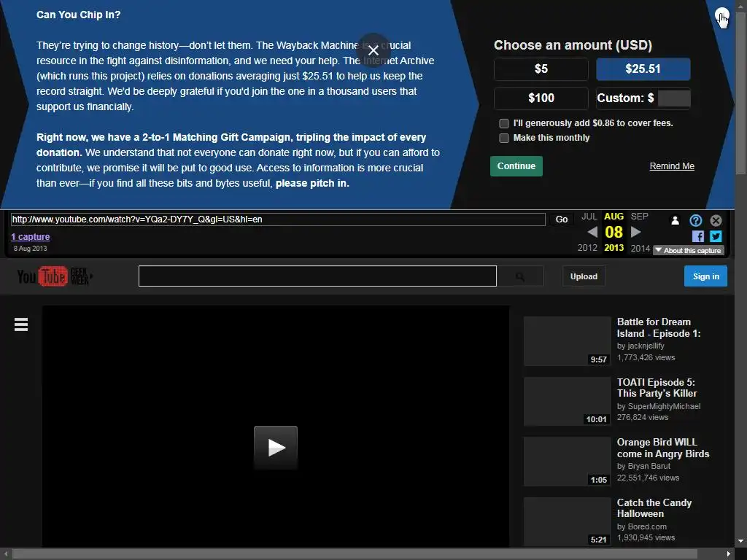Click the horizontal scrollbar thumb at bottom

click(355, 554)
